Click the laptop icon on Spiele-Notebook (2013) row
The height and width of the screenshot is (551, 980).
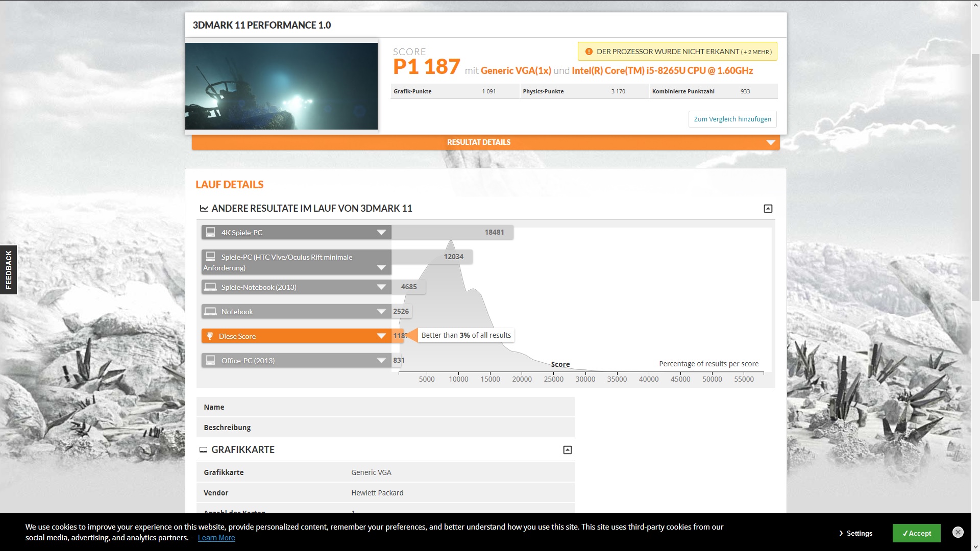[210, 287]
